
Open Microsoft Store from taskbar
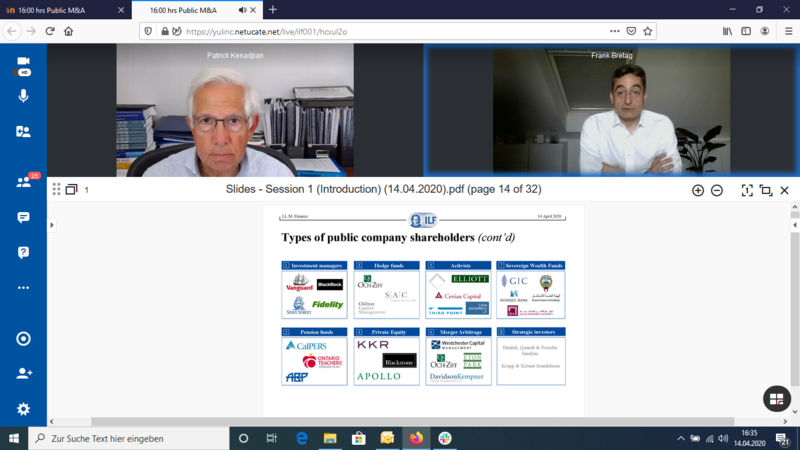click(x=359, y=438)
